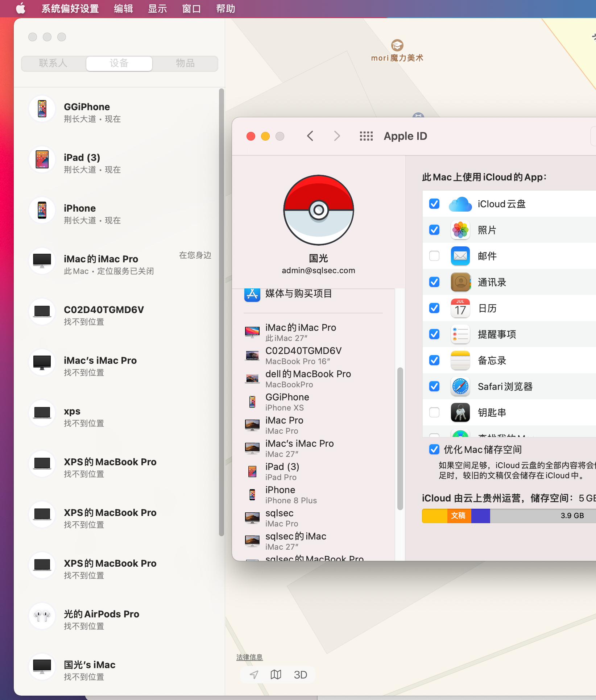Viewport: 596px width, 700px height.
Task: Click the yellow storage bar segment
Action: pyautogui.click(x=435, y=516)
